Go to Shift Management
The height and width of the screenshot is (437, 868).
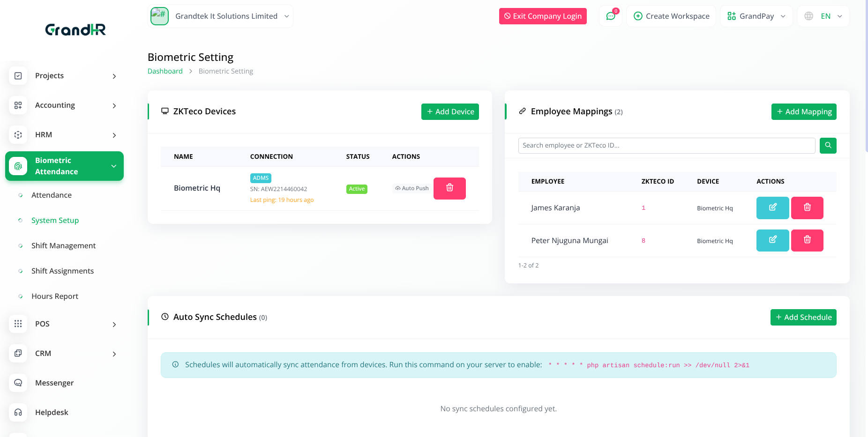pyautogui.click(x=63, y=245)
